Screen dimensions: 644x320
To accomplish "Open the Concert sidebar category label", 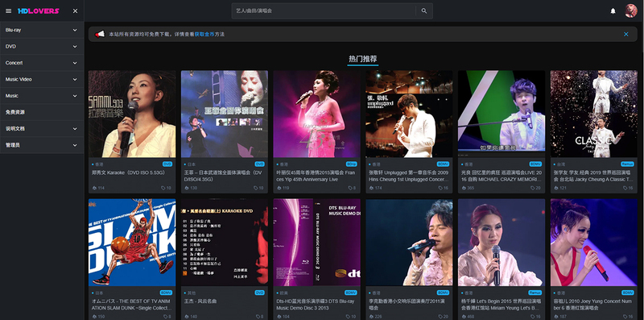I will [14, 63].
